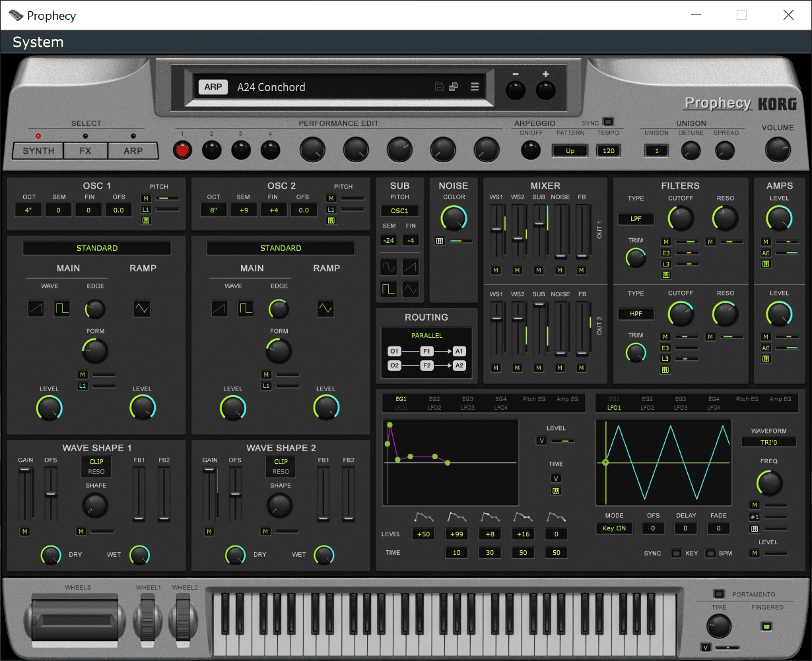812x661 pixels.
Task: Open SUB pitch OSC1 source selector
Action: [399, 211]
